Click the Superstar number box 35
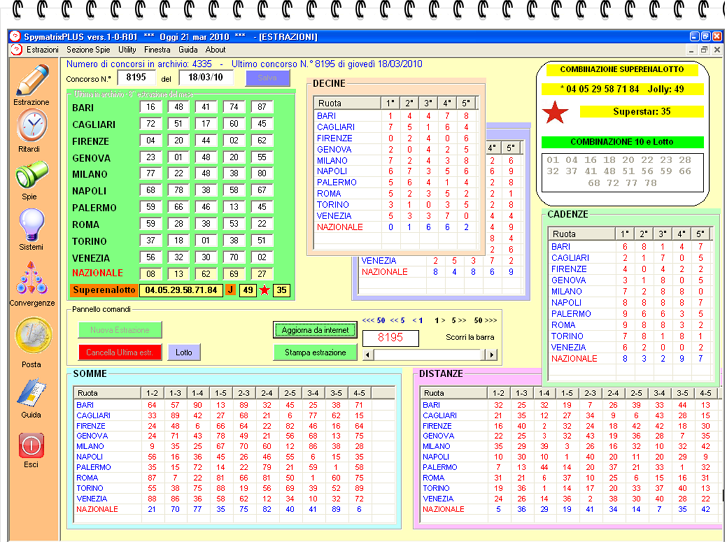This screenshot has height=542, width=727. click(x=281, y=290)
